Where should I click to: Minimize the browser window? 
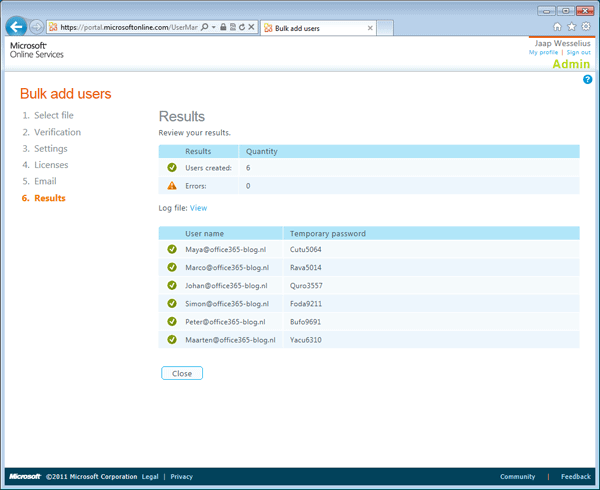point(546,11)
